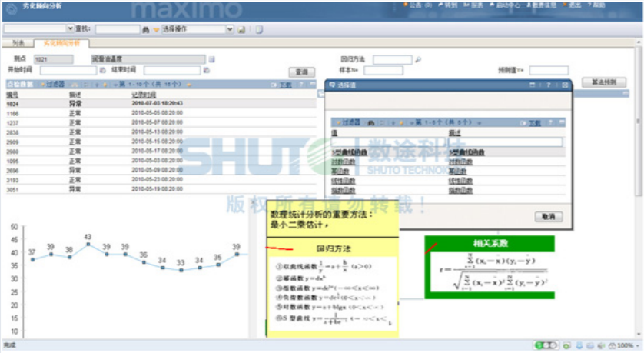Image resolution: width=644 pixels, height=353 pixels.
Task: Select row 2696 in the 点检数据 table
Action: [161, 170]
